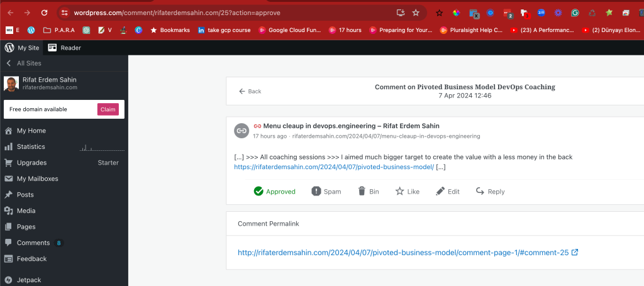Screen dimensions: 644x286
Task: Claim the free domain
Action: click(108, 109)
